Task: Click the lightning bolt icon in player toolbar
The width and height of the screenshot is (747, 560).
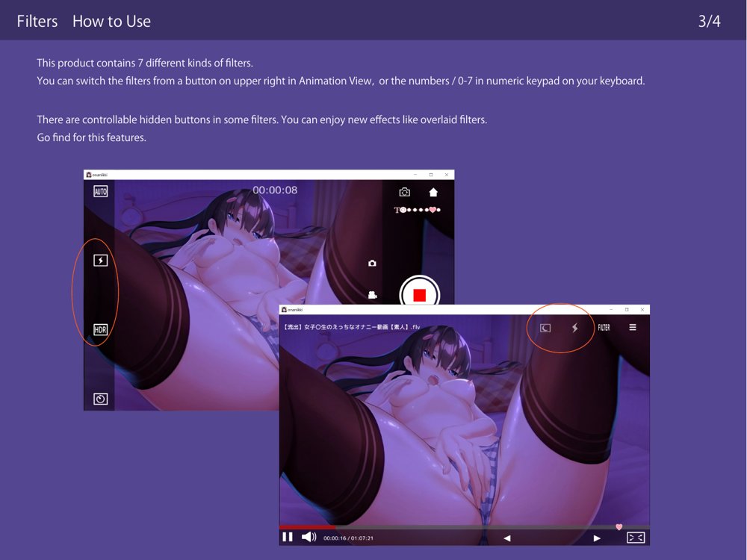Action: pyautogui.click(x=575, y=328)
